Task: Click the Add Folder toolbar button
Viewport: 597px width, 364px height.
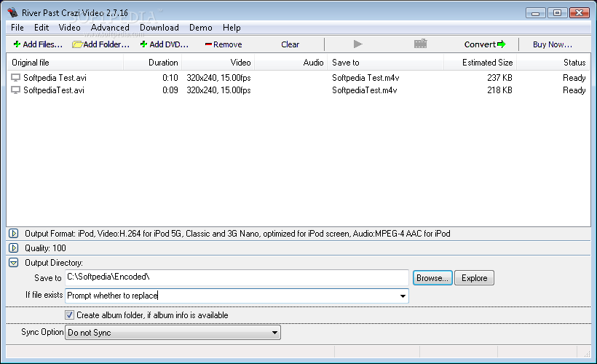Action: tap(101, 44)
